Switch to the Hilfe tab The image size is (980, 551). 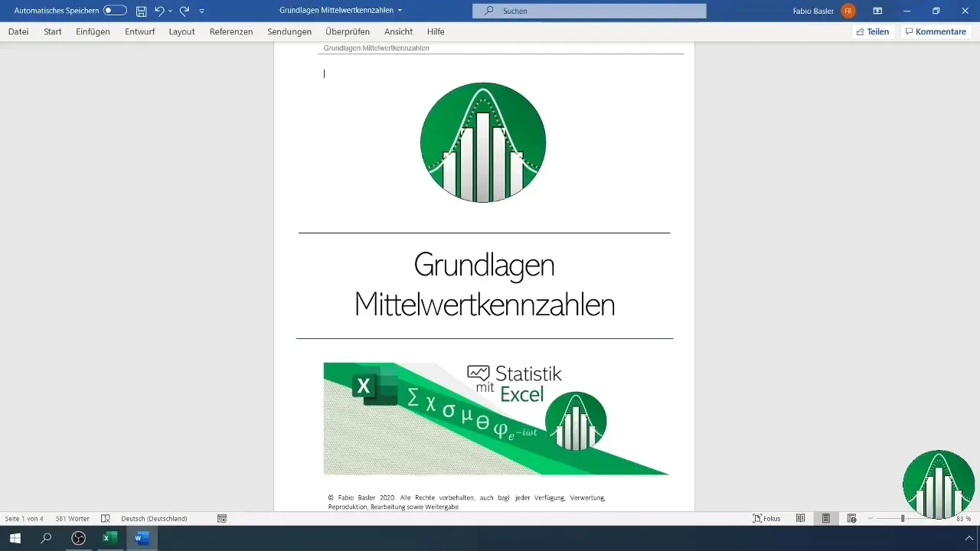tap(436, 31)
